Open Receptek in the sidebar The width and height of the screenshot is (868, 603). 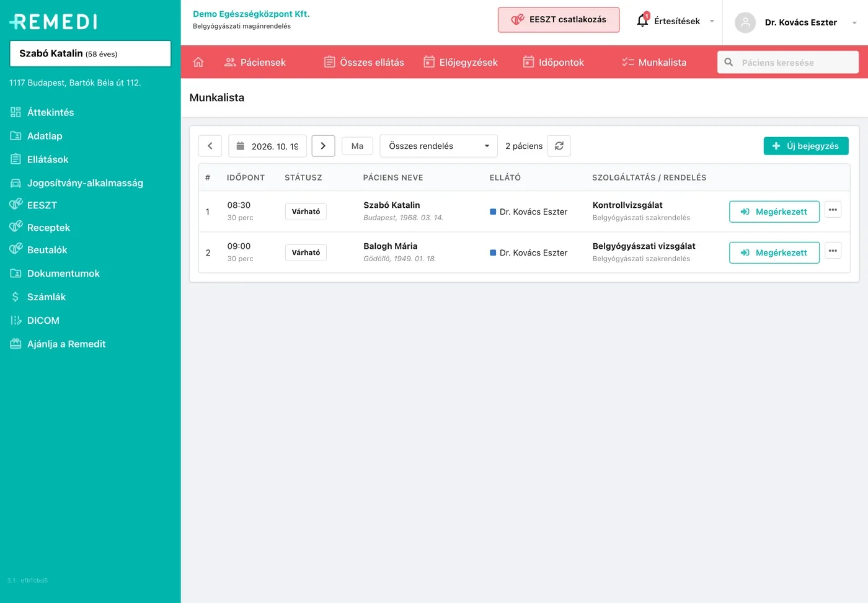coord(40,228)
